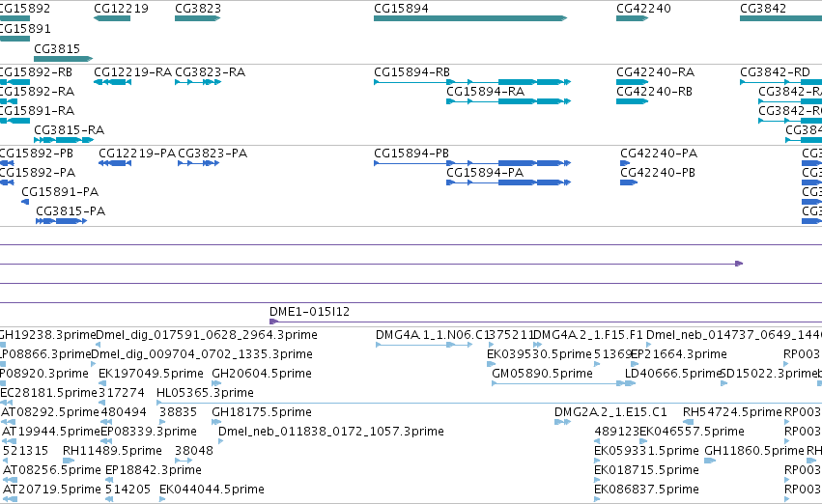
Task: Click the CG15894-PB protein label
Action: tap(411, 153)
